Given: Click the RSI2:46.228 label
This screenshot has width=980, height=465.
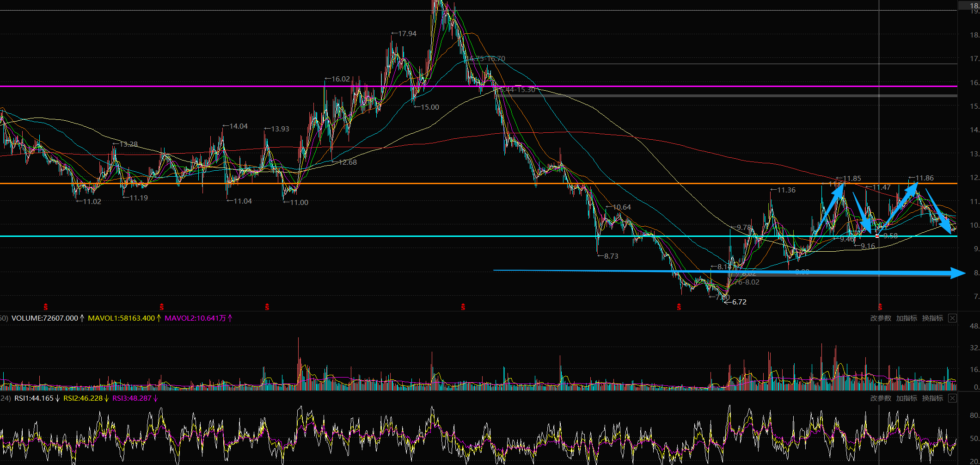Looking at the screenshot, I should point(83,398).
